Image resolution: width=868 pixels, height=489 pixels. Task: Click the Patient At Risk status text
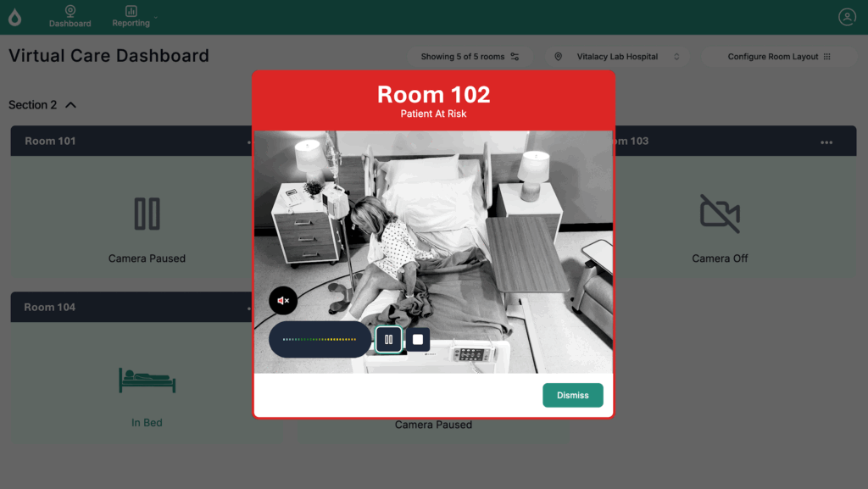pos(433,114)
